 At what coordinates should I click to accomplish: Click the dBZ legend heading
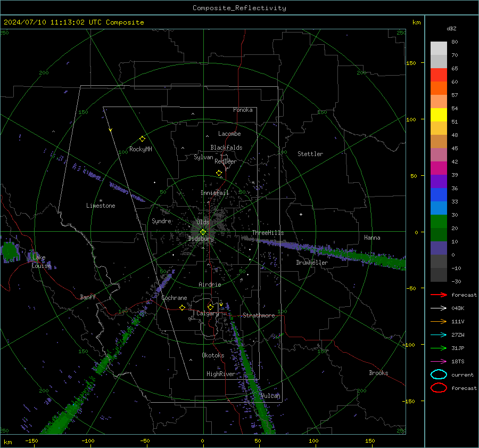[451, 29]
